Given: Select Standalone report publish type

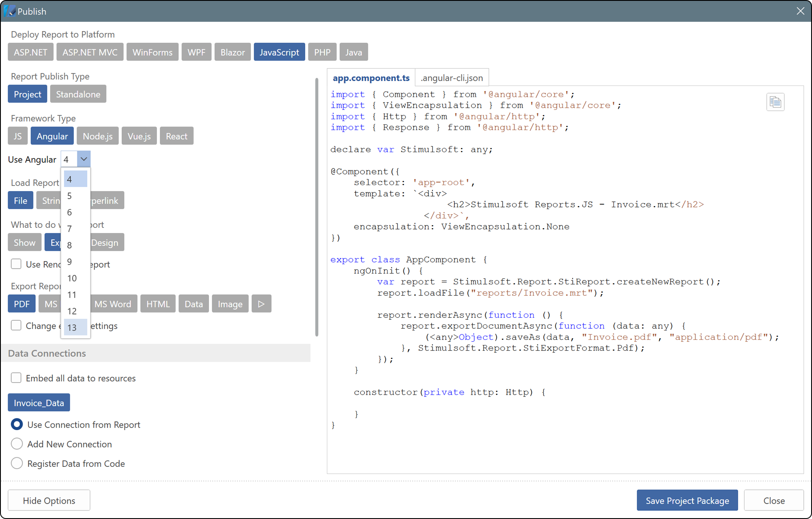Looking at the screenshot, I should click(78, 94).
